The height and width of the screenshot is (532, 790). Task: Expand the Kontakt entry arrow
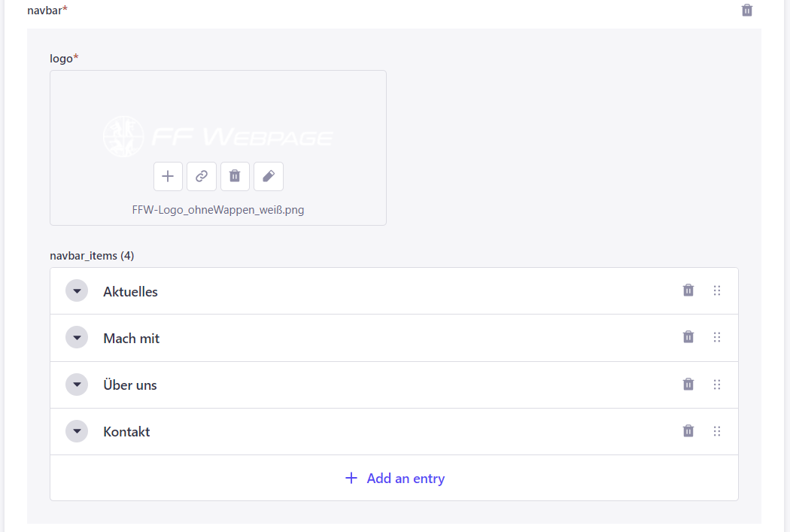[x=77, y=431]
